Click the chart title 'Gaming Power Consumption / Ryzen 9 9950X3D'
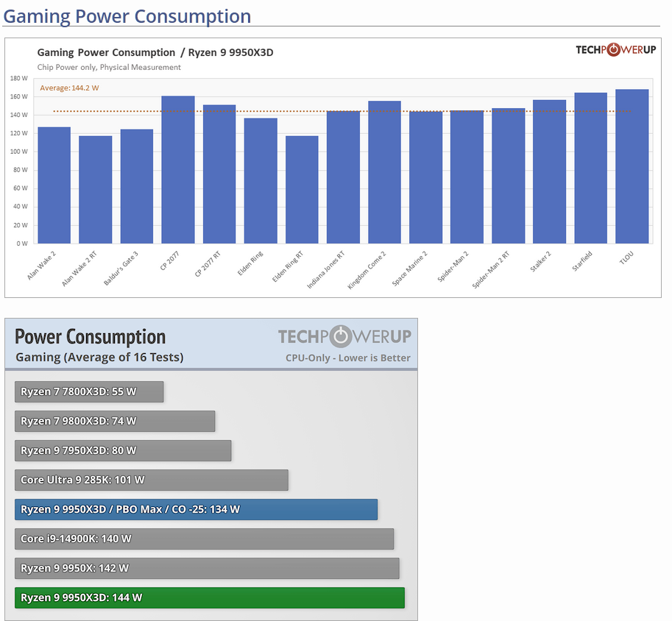Image resolution: width=672 pixels, height=621 pixels. pos(155,52)
